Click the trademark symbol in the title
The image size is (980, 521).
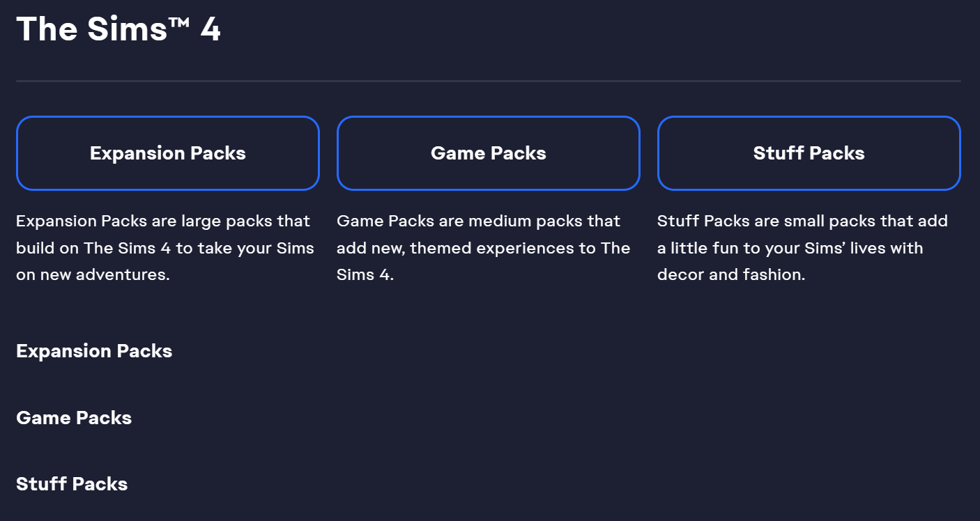(178, 22)
